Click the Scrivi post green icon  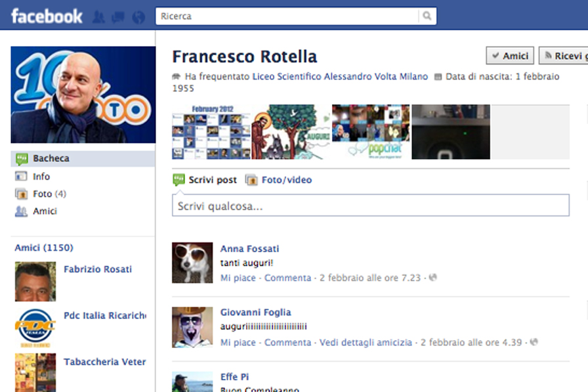(x=179, y=180)
